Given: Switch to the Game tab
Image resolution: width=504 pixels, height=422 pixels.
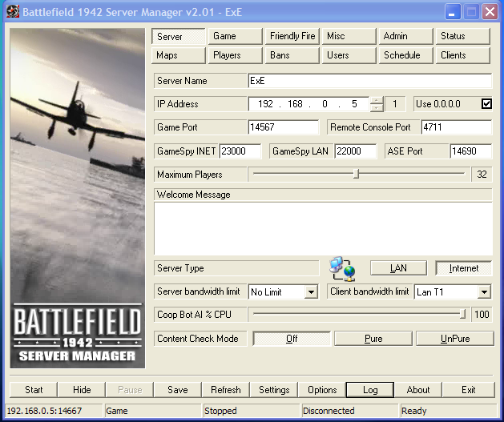Looking at the screenshot, I should click(236, 36).
